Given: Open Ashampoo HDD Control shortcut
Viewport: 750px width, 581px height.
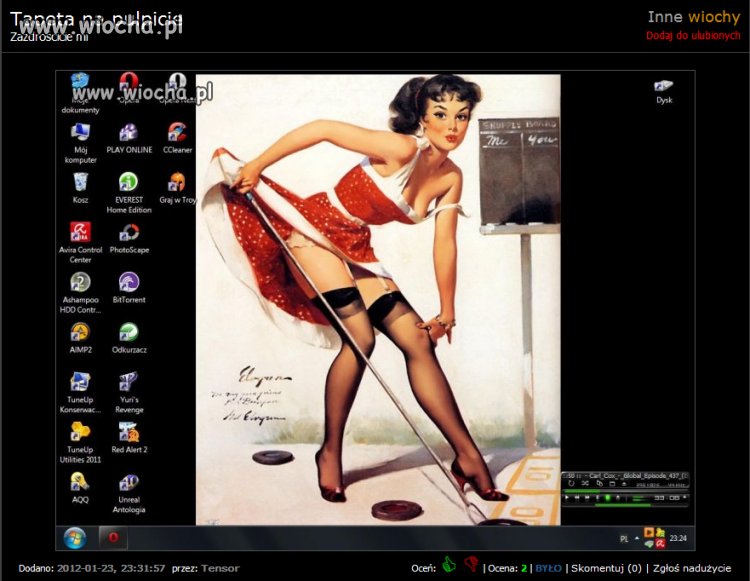Looking at the screenshot, I should point(80,293).
